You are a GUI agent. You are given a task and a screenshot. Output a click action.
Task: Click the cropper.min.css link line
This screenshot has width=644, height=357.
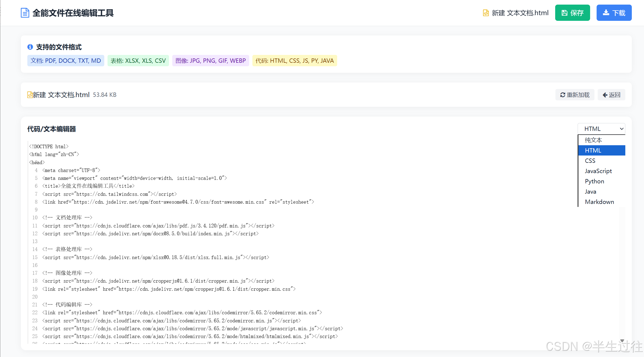pyautogui.click(x=169, y=289)
